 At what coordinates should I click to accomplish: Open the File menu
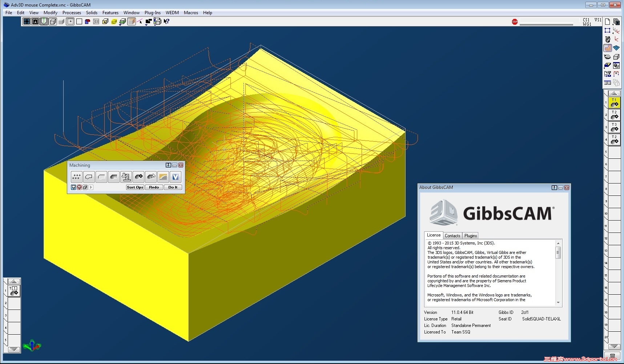[9, 12]
